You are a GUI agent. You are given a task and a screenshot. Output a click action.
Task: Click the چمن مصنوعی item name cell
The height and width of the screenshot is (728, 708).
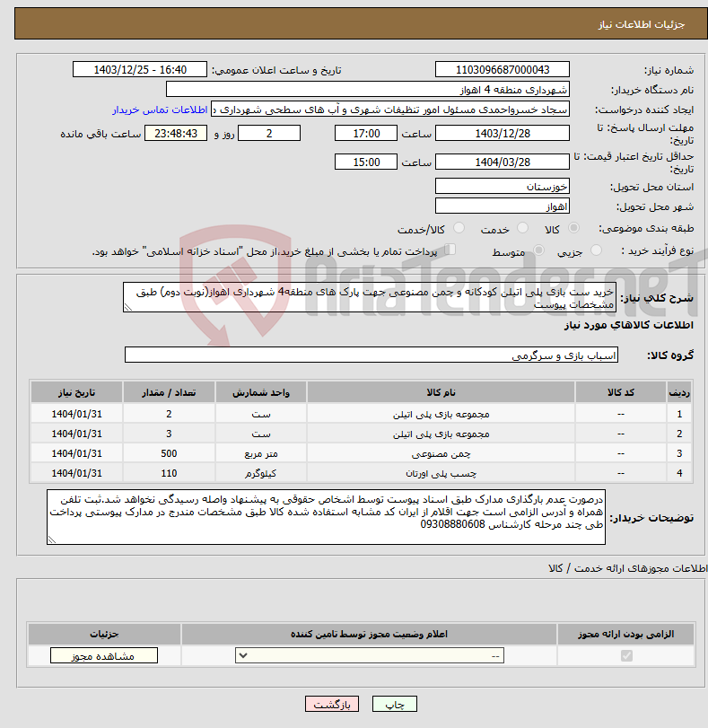tap(441, 453)
